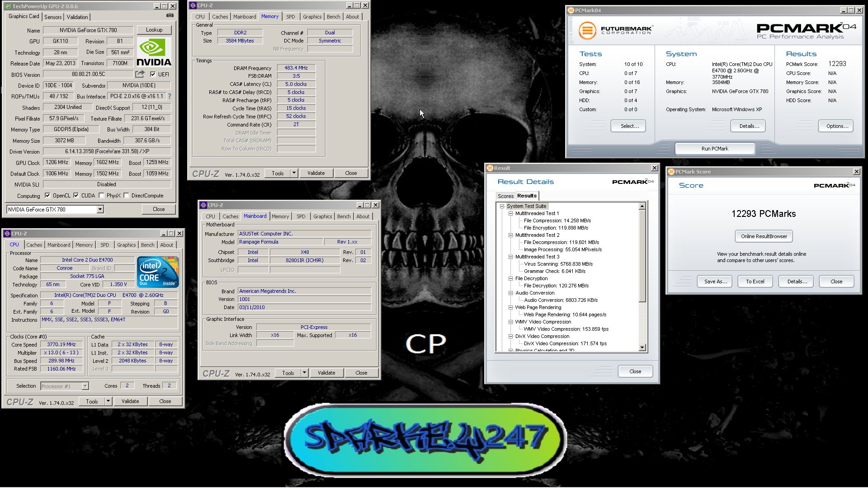Viewport: 868px width, 488px height.
Task: Toggle the CUDA checkbox
Action: tap(76, 196)
